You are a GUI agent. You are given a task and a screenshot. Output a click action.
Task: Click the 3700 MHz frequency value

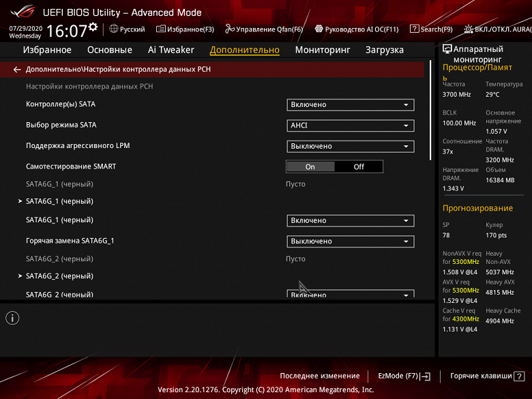456,95
